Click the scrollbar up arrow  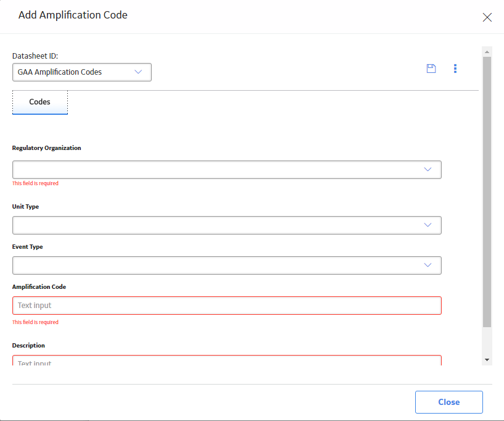[487, 52]
